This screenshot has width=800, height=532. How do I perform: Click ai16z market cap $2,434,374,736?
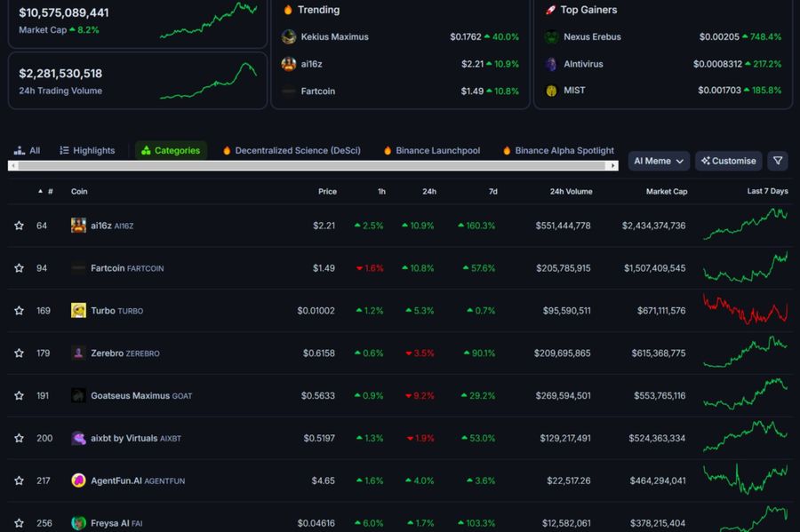pos(653,226)
